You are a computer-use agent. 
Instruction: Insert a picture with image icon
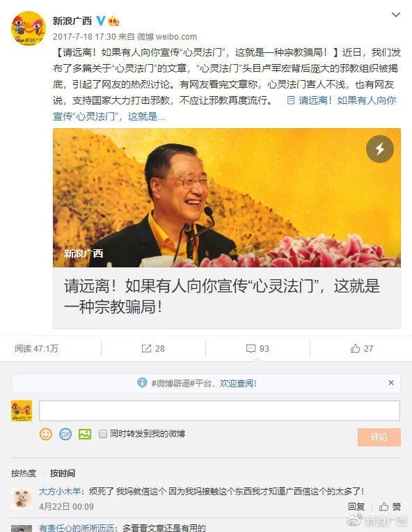click(85, 434)
